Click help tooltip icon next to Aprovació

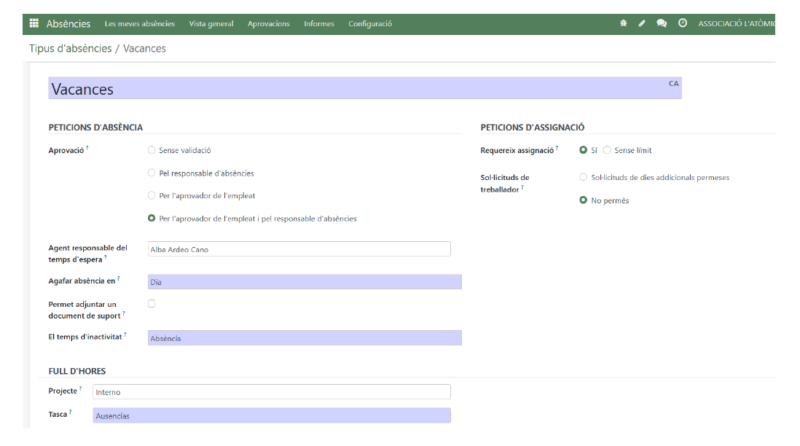[x=88, y=149]
